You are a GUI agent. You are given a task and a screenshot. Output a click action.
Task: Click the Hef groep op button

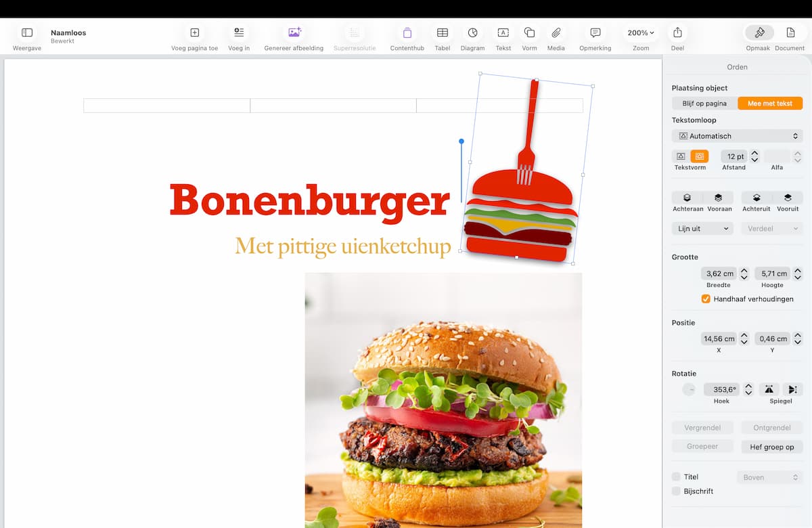(x=771, y=447)
